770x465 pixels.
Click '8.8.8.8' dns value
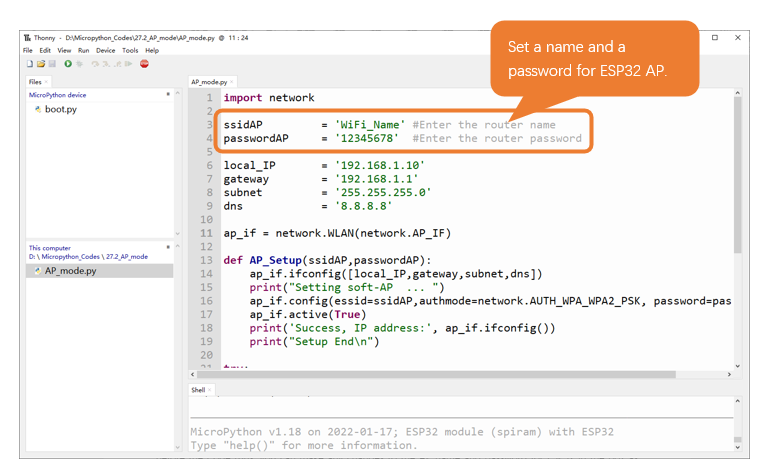click(x=363, y=206)
